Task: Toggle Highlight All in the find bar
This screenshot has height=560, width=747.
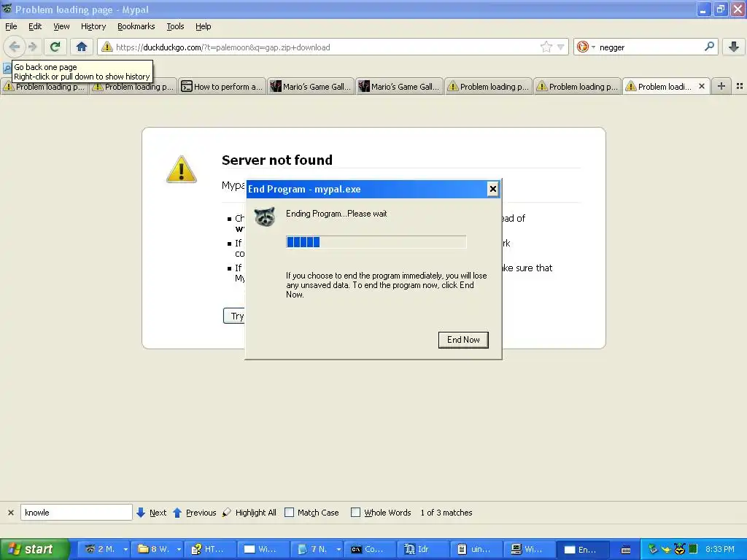Action: [249, 513]
